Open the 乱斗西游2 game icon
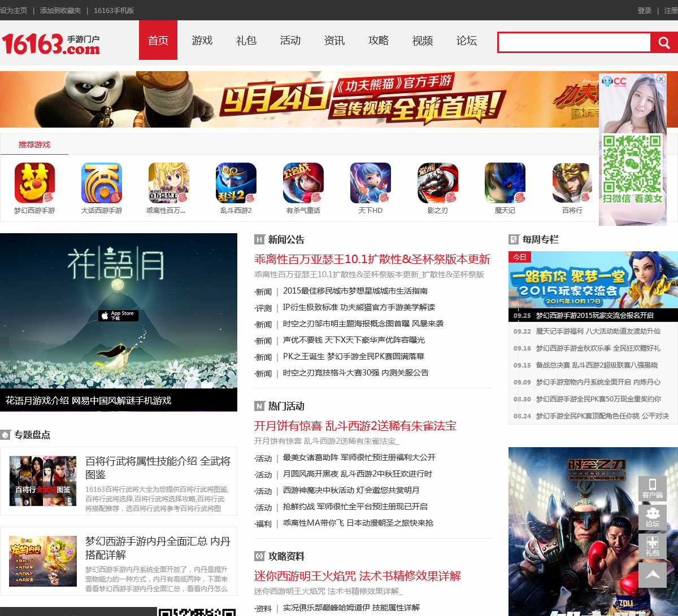Image resolution: width=678 pixels, height=616 pixels. click(236, 183)
